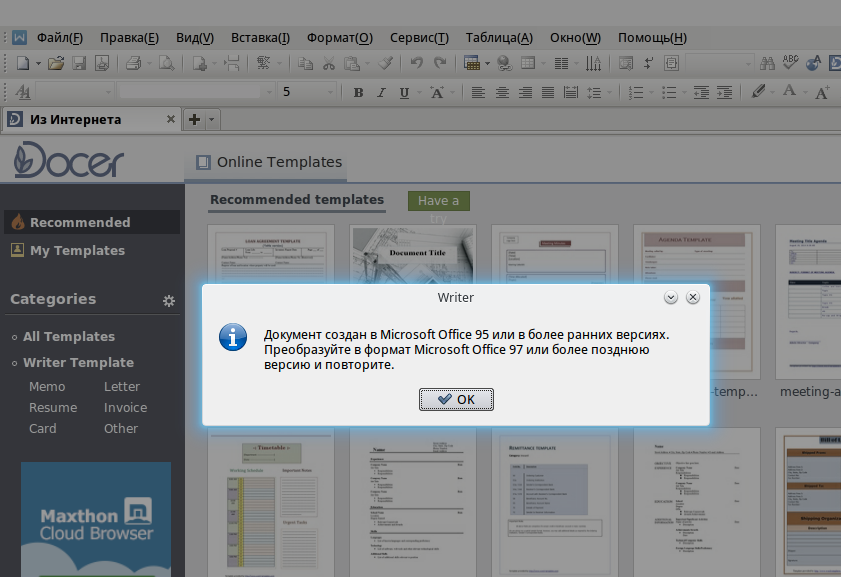Close the Из Интернета tab

pos(171,119)
